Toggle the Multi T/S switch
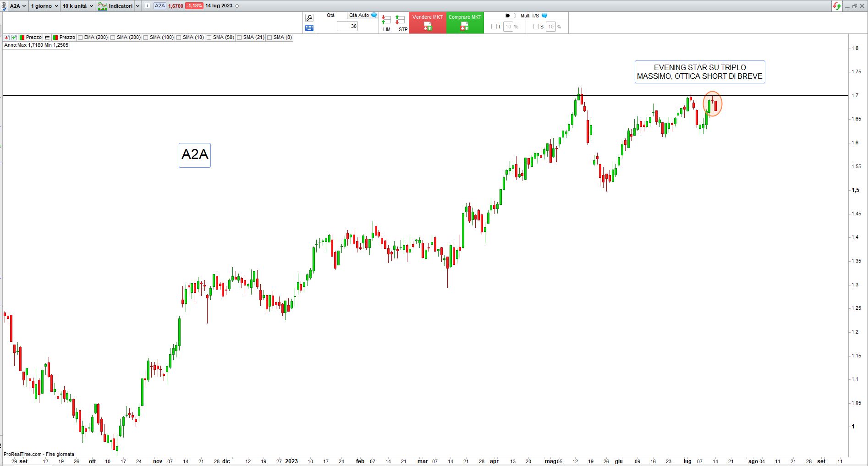This screenshot has height=466, width=868. tap(510, 16)
